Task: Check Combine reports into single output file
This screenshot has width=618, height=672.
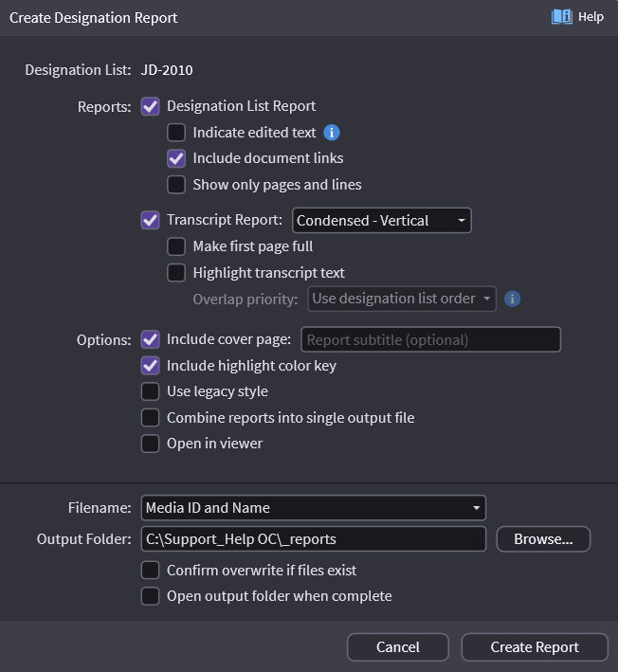Action: (x=150, y=417)
